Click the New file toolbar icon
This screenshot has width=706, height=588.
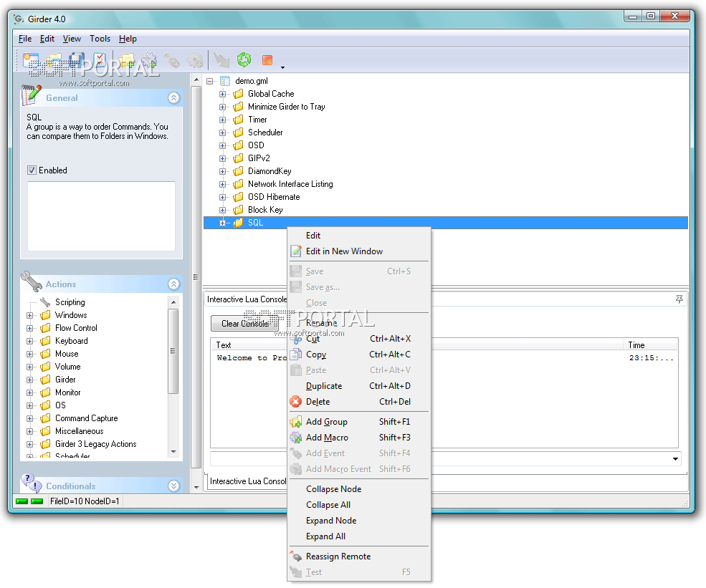pos(31,60)
